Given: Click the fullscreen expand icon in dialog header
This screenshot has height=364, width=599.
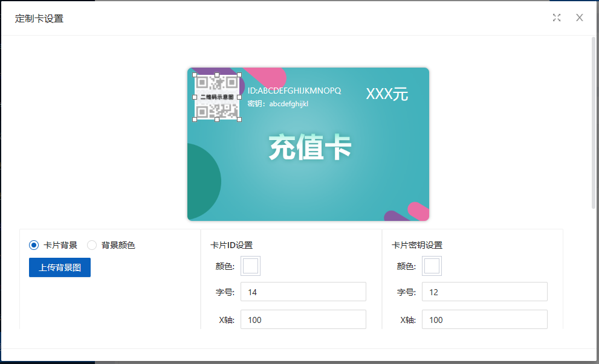Looking at the screenshot, I should tap(557, 18).
